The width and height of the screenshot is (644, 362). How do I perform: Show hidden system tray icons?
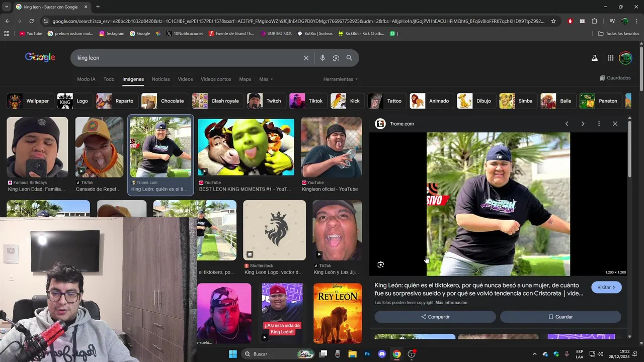click(x=534, y=354)
